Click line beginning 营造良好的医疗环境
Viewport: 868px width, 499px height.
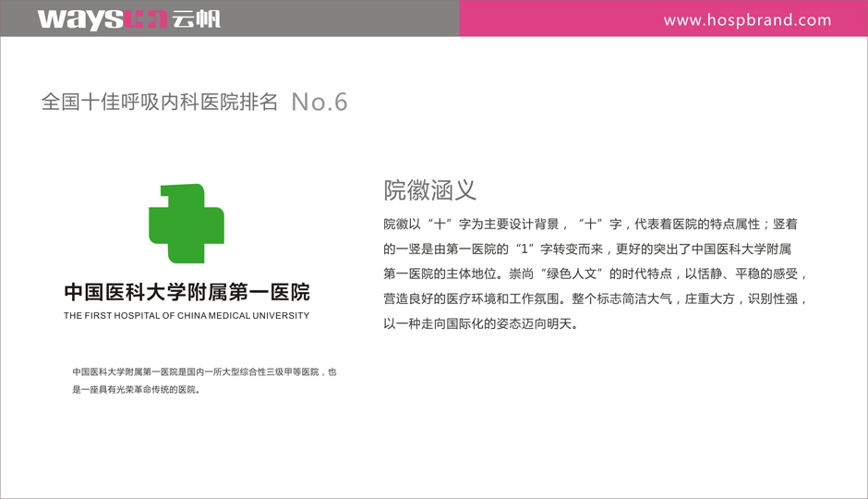click(595, 298)
